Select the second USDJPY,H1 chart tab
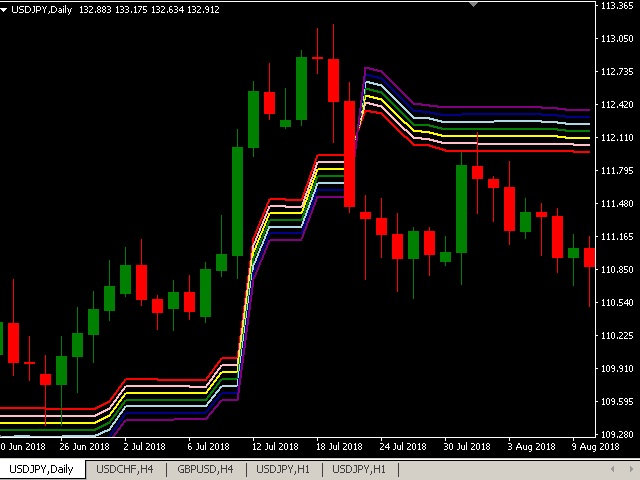The height and width of the screenshot is (480, 640). point(359,469)
